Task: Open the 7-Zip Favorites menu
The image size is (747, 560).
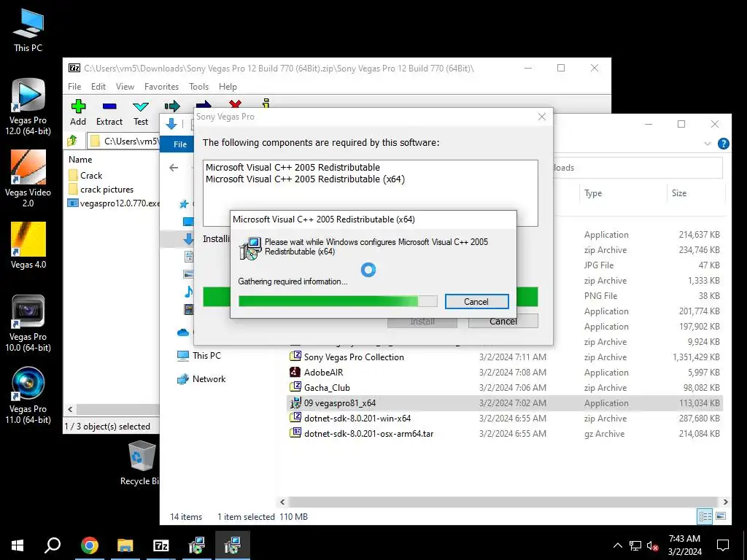Action: tap(161, 87)
